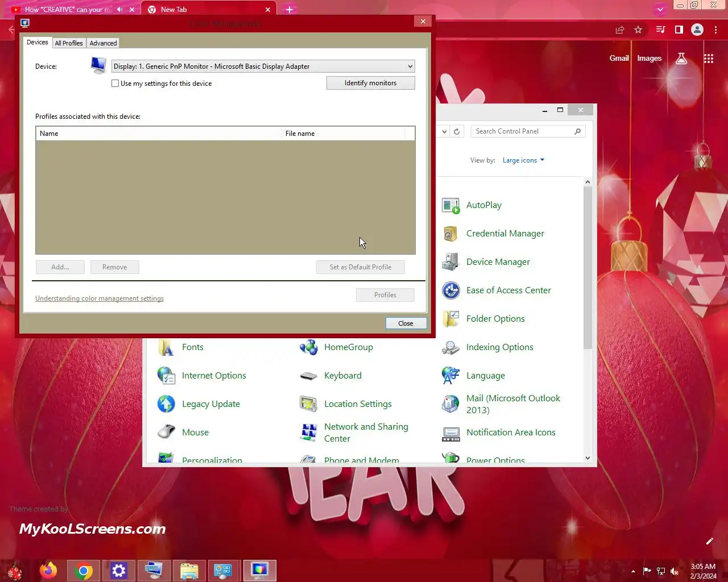This screenshot has height=582, width=728.
Task: Open the Chrome profile avatar
Action: click(x=697, y=30)
